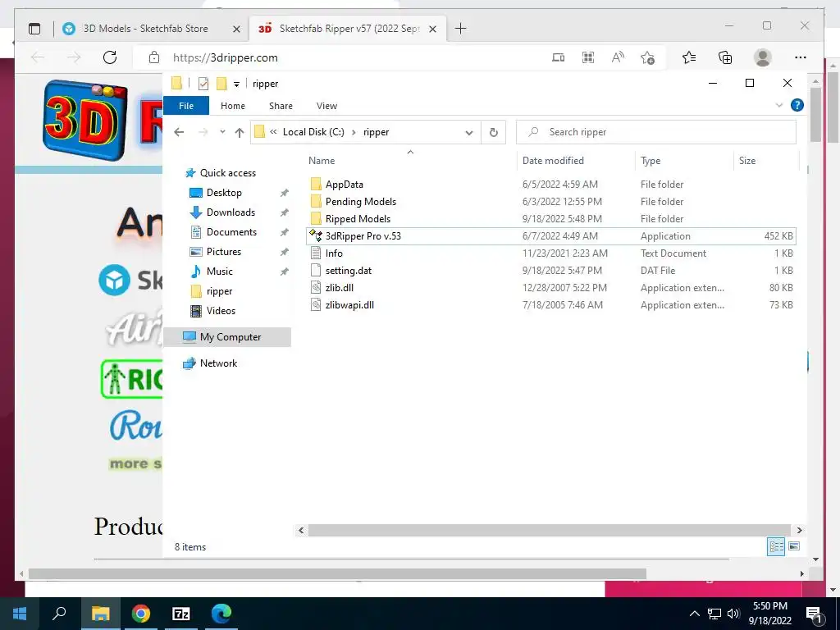Open Pictures in navigation pane
This screenshot has height=630, width=840.
point(223,252)
